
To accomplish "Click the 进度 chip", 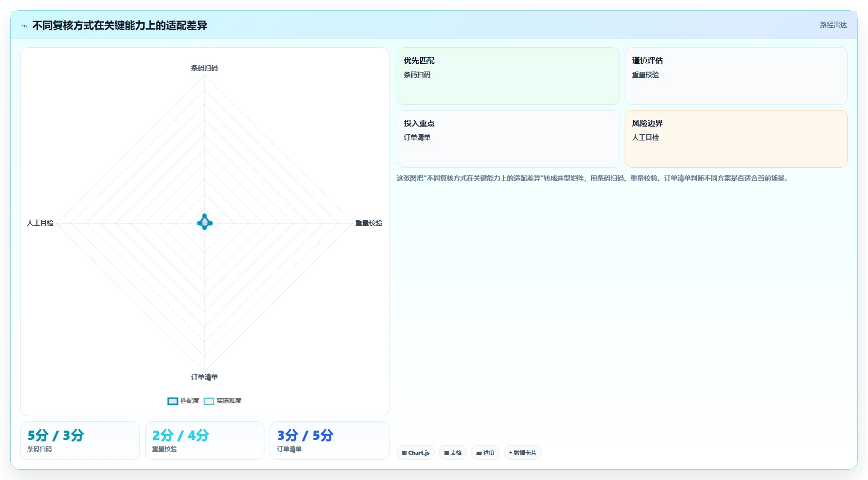I will (x=485, y=453).
